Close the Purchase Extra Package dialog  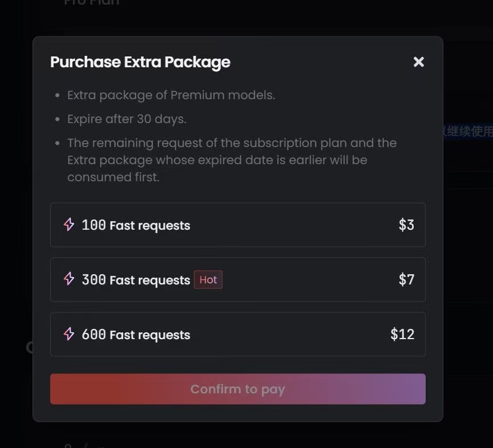coord(418,62)
